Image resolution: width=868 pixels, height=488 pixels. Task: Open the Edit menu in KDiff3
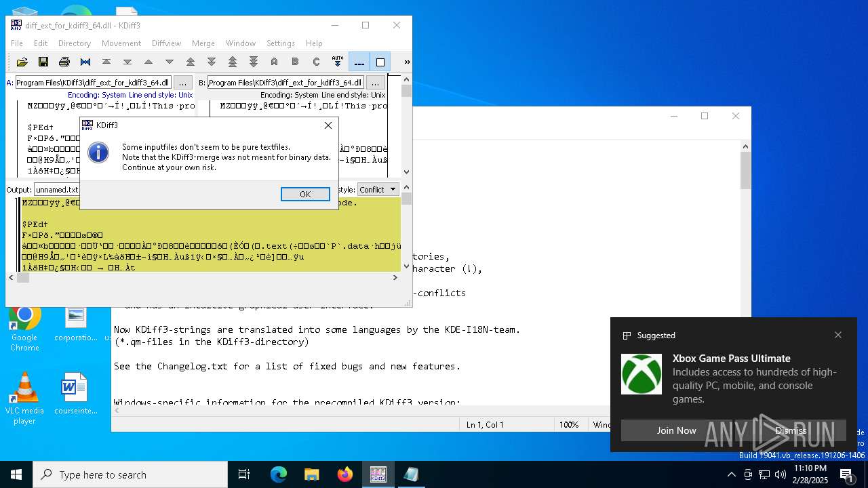click(x=41, y=43)
